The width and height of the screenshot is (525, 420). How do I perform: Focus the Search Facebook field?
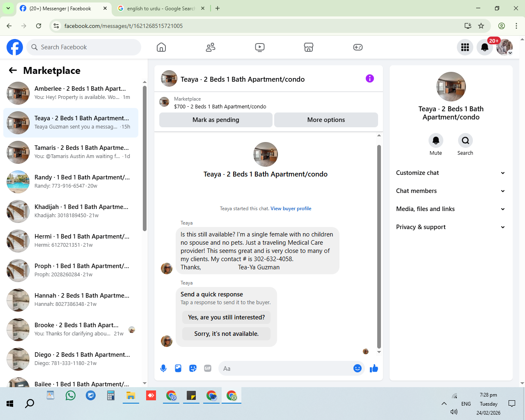(84, 47)
